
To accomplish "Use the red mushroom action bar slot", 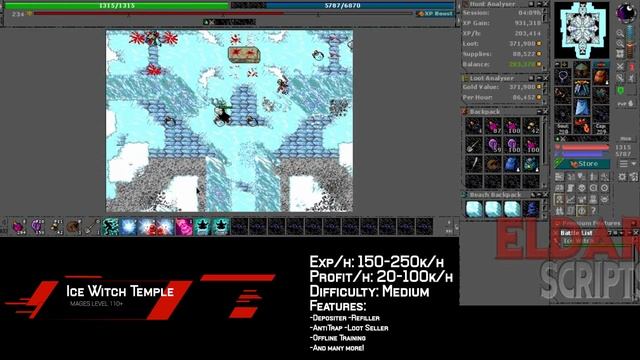I will (x=147, y=227).
